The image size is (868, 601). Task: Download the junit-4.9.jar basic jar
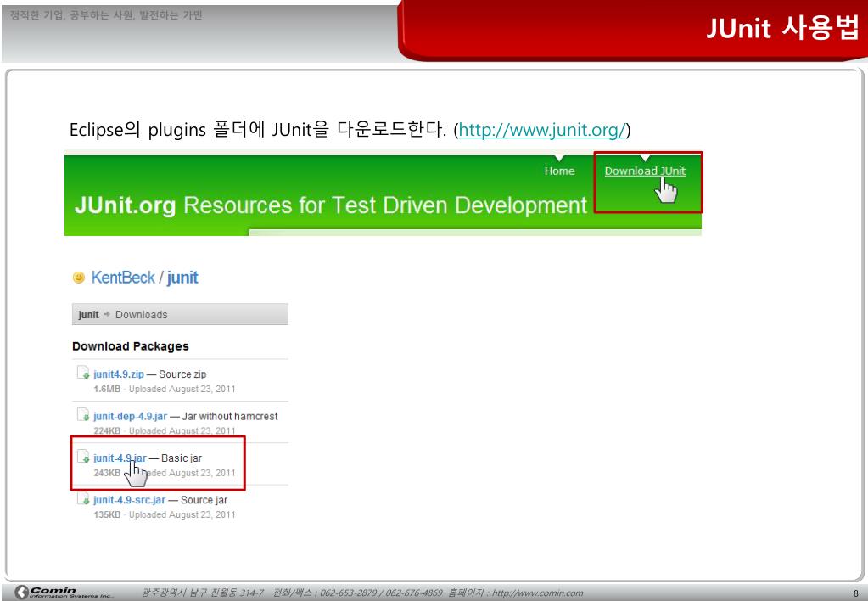tap(120, 458)
